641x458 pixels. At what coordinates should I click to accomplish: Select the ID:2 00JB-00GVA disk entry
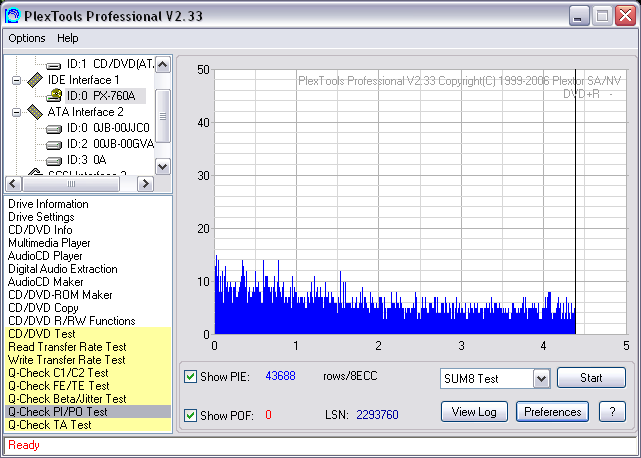(x=110, y=144)
